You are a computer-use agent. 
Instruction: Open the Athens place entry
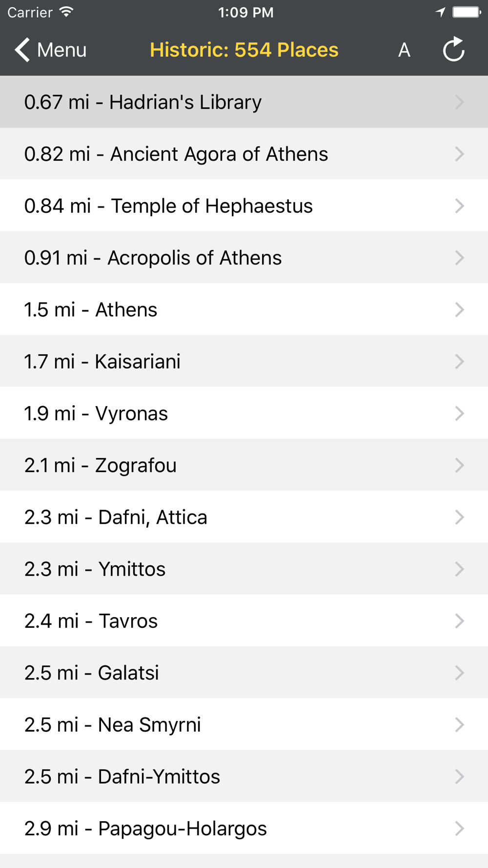click(x=244, y=310)
